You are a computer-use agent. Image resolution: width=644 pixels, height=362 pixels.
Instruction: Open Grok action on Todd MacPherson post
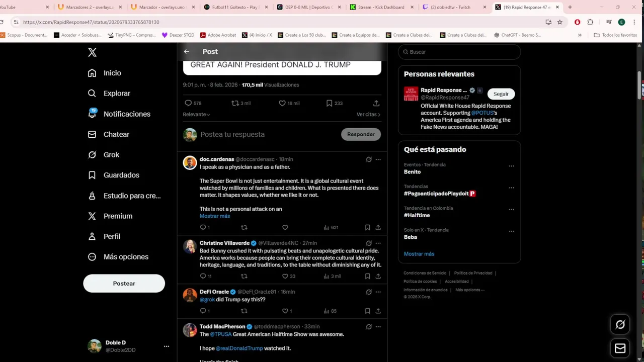(369, 327)
